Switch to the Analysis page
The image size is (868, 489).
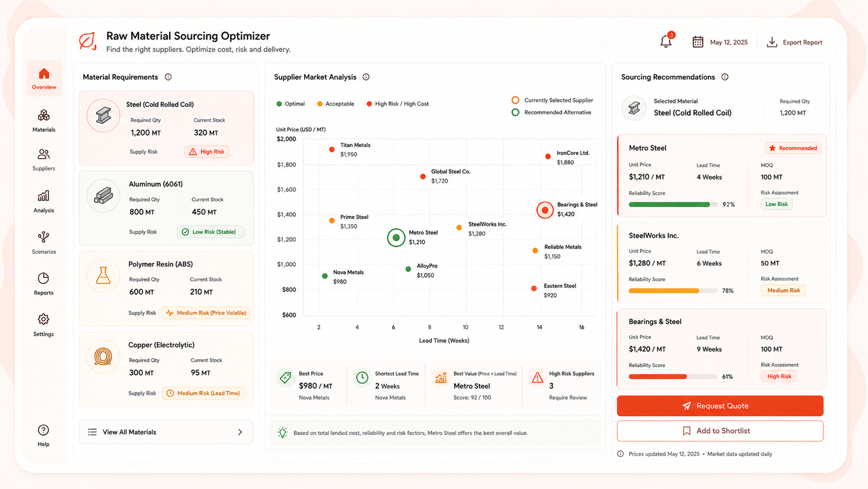(x=44, y=201)
